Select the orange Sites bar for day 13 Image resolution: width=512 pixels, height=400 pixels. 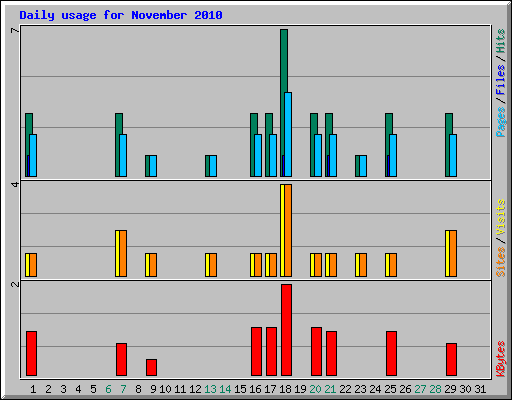point(213,265)
